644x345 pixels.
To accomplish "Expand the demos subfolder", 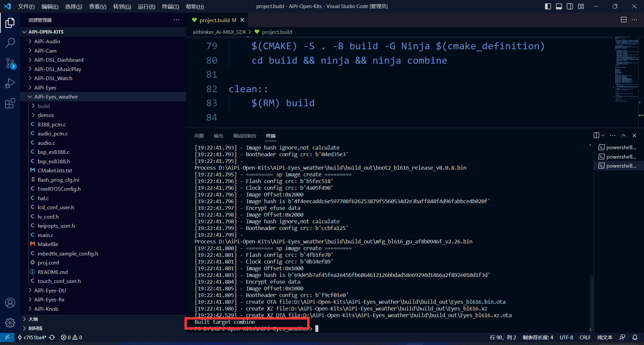I will tap(103, 115).
